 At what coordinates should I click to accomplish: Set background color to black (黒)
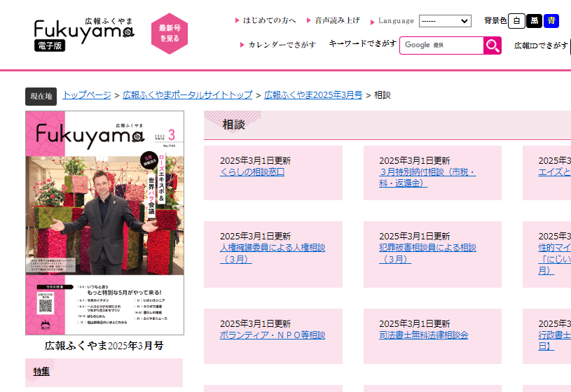534,21
